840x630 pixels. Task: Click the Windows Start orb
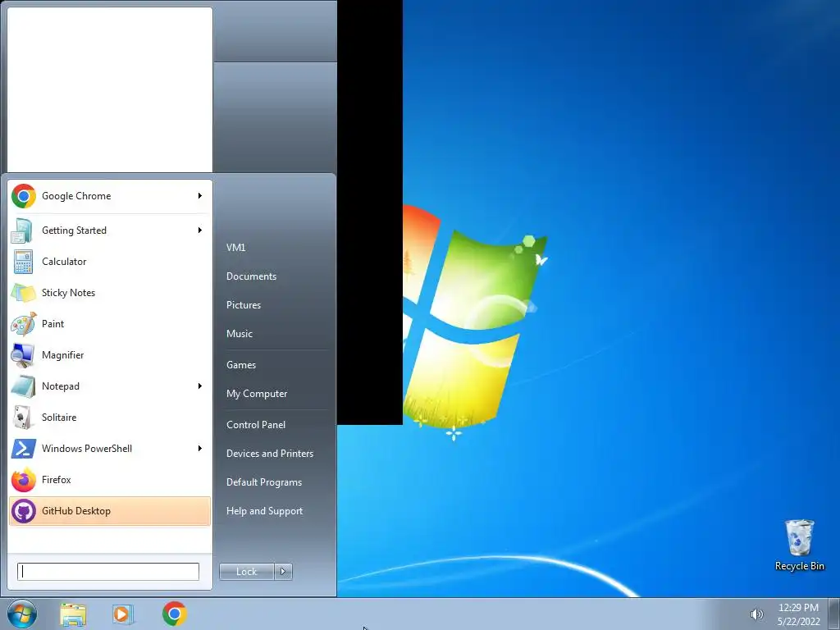(x=22, y=614)
